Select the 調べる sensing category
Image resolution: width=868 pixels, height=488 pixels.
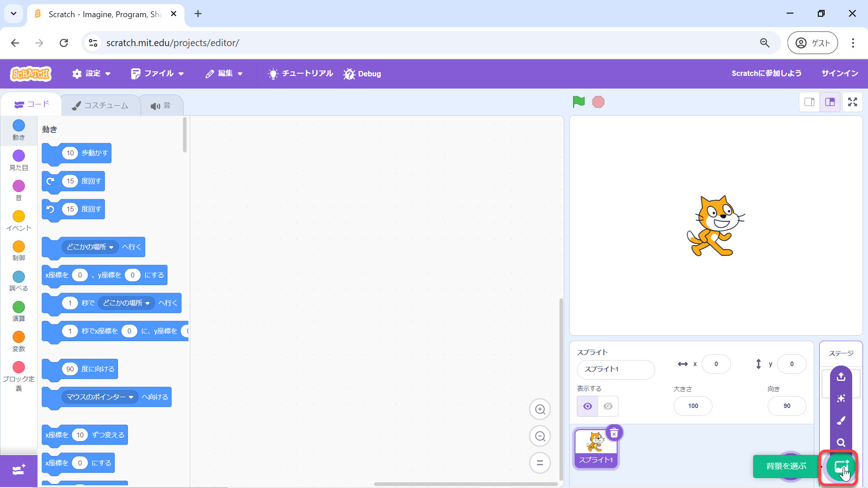coord(19,282)
